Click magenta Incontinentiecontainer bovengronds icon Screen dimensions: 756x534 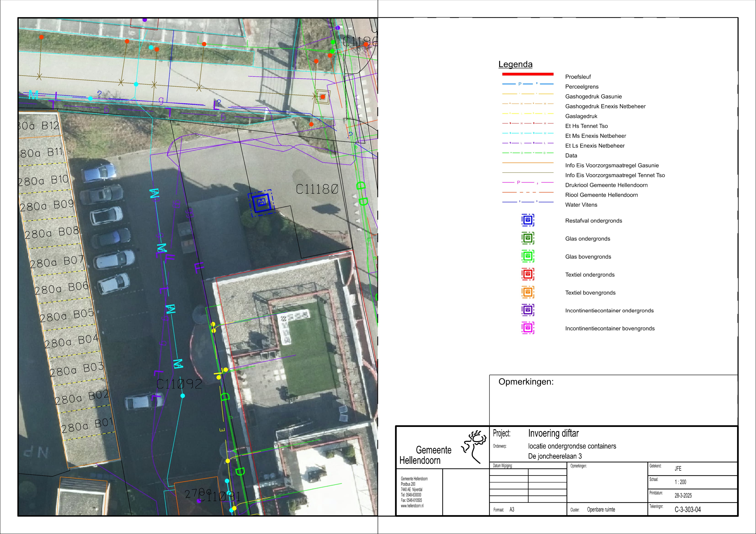[x=527, y=328]
